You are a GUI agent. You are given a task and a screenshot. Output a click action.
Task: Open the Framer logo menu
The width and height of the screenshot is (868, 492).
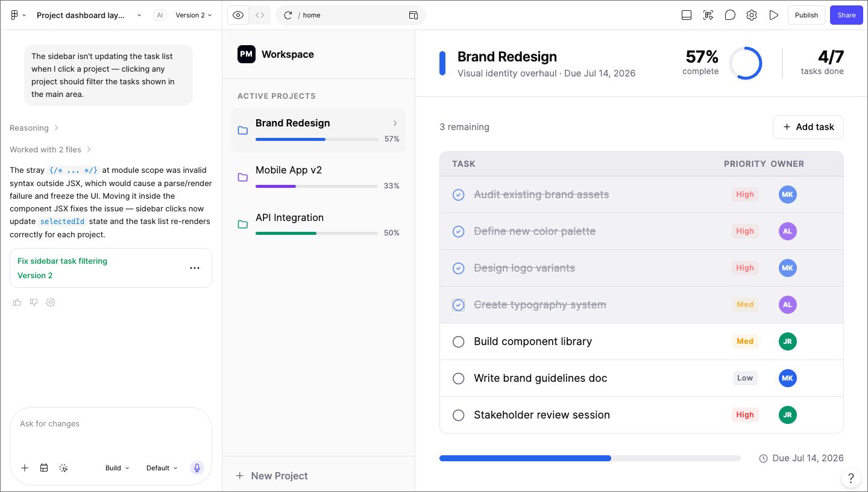[x=17, y=15]
